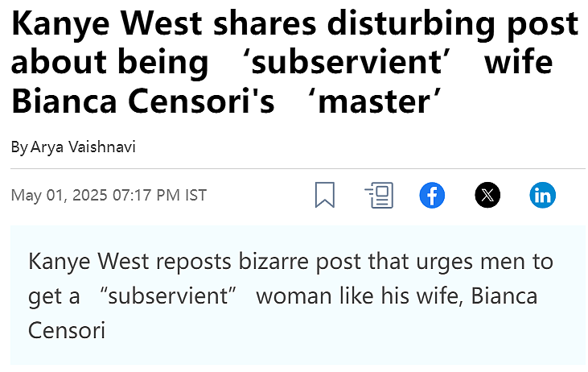Viewport: 588px width, 372px height.
Task: Click the word 'wife' in the headline
Action: [518, 62]
